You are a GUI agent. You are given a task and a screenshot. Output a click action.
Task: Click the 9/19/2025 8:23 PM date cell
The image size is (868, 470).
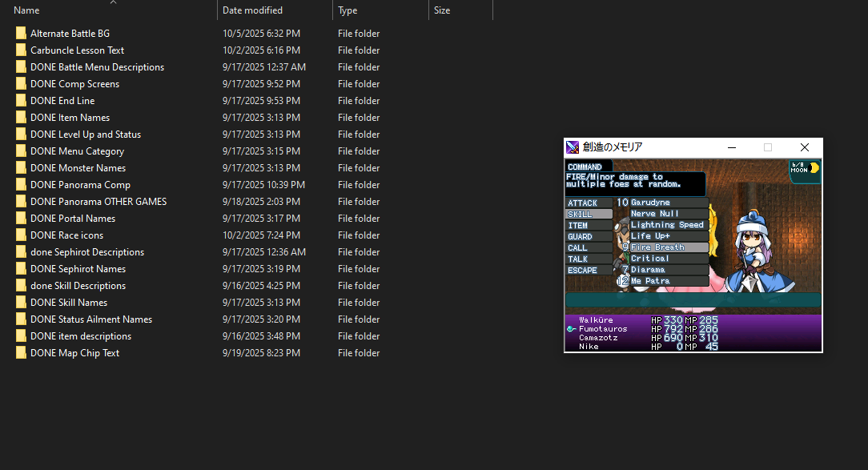pos(261,352)
